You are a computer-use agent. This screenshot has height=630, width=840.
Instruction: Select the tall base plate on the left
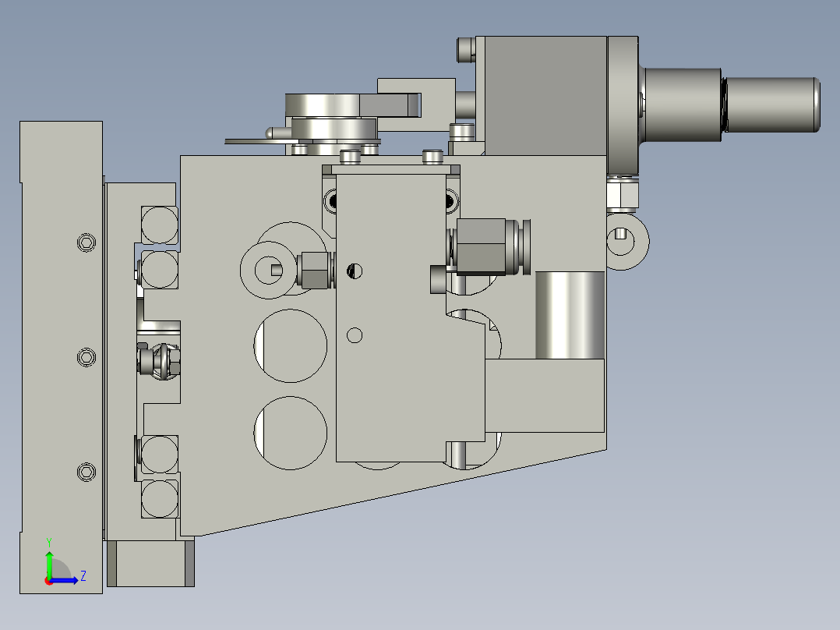(61, 357)
